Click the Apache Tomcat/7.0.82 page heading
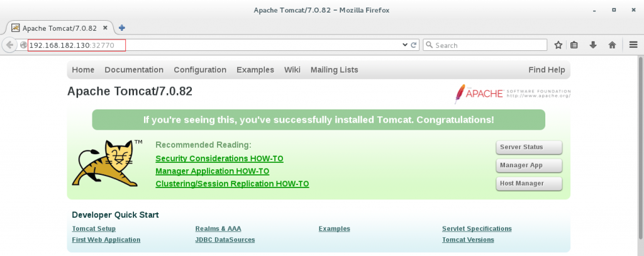Image resolution: width=644 pixels, height=256 pixels. tap(130, 91)
